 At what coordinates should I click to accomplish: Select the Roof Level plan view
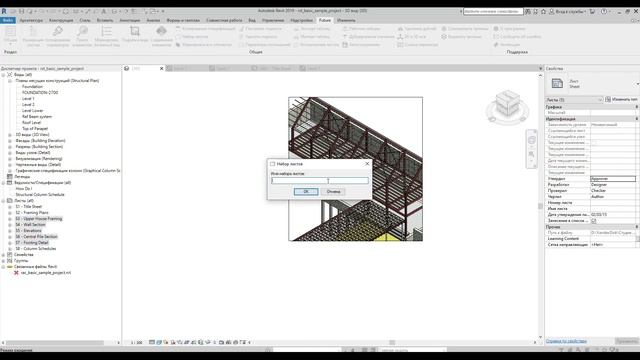point(31,122)
